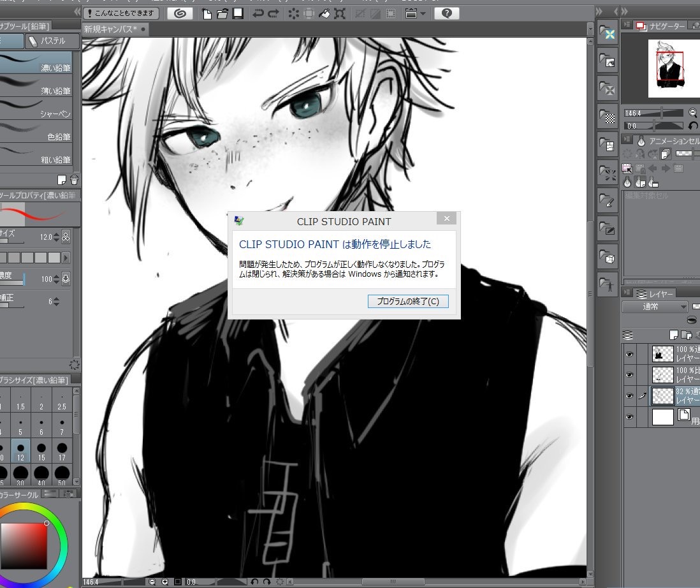Open the blend mode 通常 dropdown
The width and height of the screenshot is (700, 588).
click(655, 307)
